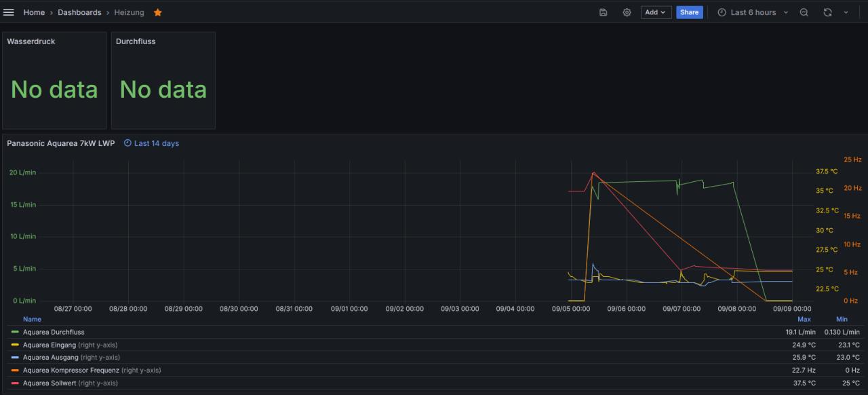Save dashboard with floppy disk icon
Screen dimensions: 868x395
tap(604, 12)
